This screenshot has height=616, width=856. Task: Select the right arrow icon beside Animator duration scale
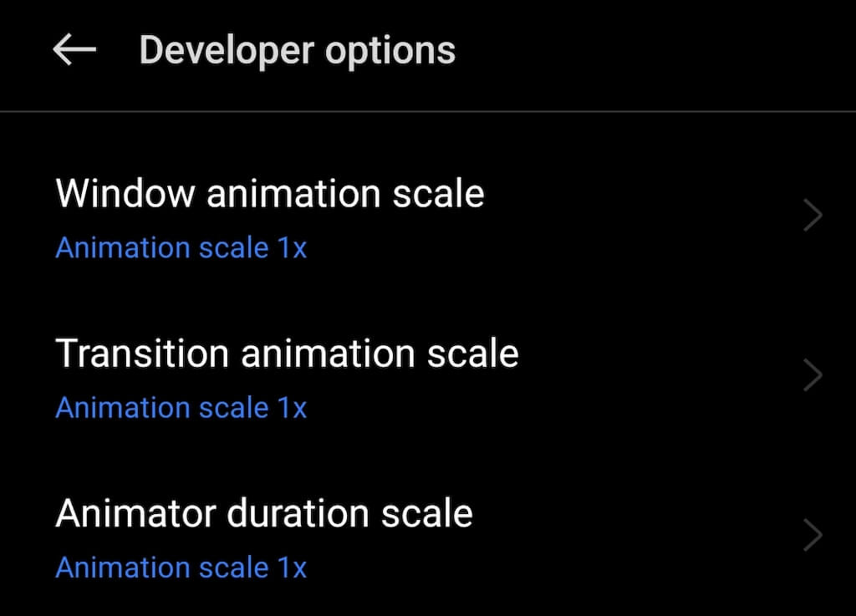[813, 535]
